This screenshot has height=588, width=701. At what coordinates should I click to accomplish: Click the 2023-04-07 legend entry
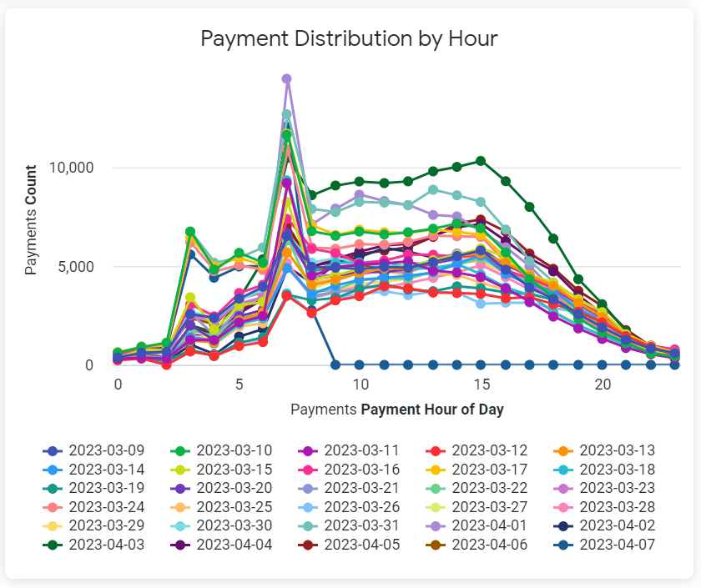pyautogui.click(x=604, y=545)
